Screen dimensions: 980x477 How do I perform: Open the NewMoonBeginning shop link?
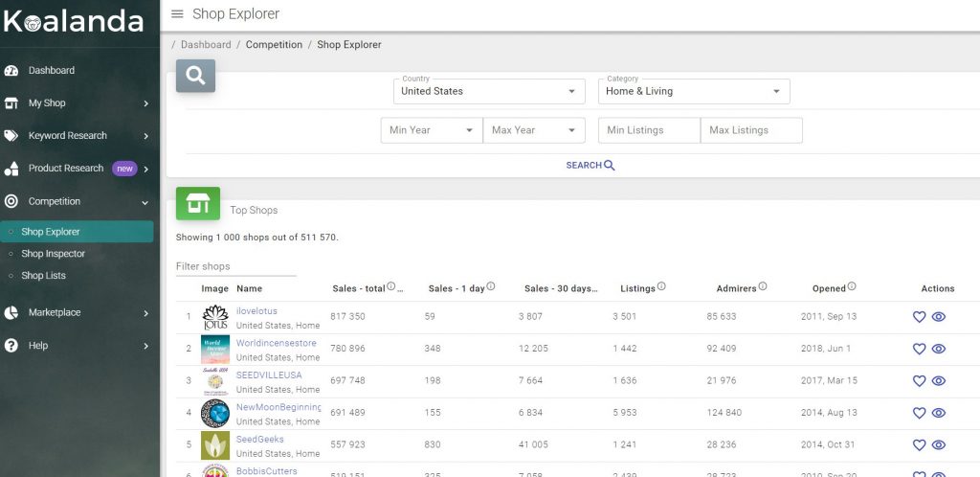tap(278, 407)
